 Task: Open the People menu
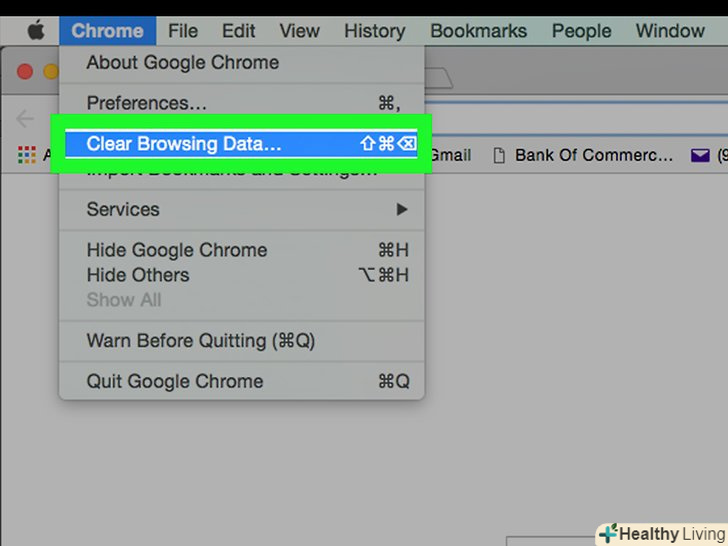(x=581, y=31)
